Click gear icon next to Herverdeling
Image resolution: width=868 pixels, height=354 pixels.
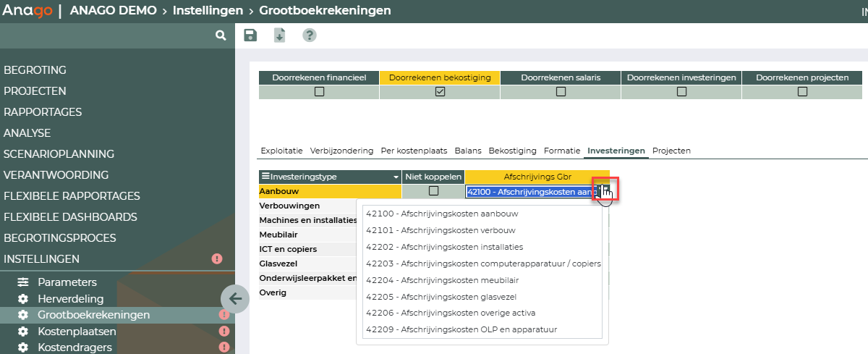tap(23, 299)
